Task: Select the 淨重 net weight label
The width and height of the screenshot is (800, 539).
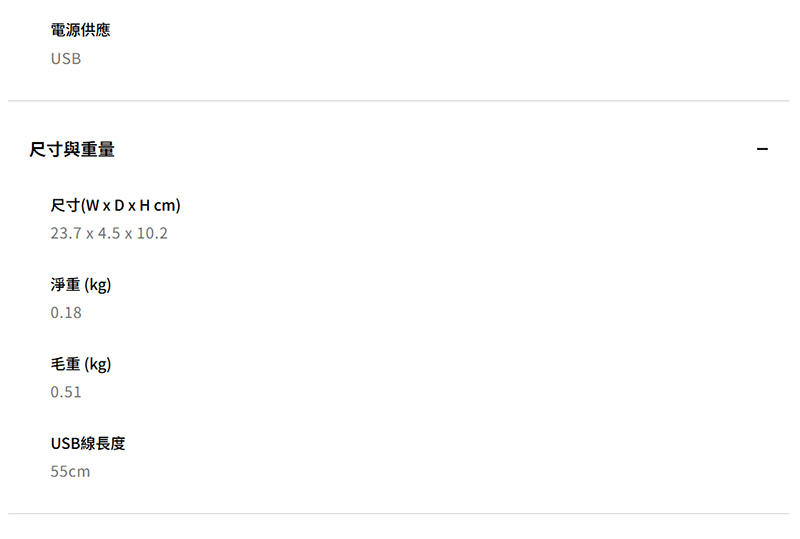Action: click(x=65, y=285)
